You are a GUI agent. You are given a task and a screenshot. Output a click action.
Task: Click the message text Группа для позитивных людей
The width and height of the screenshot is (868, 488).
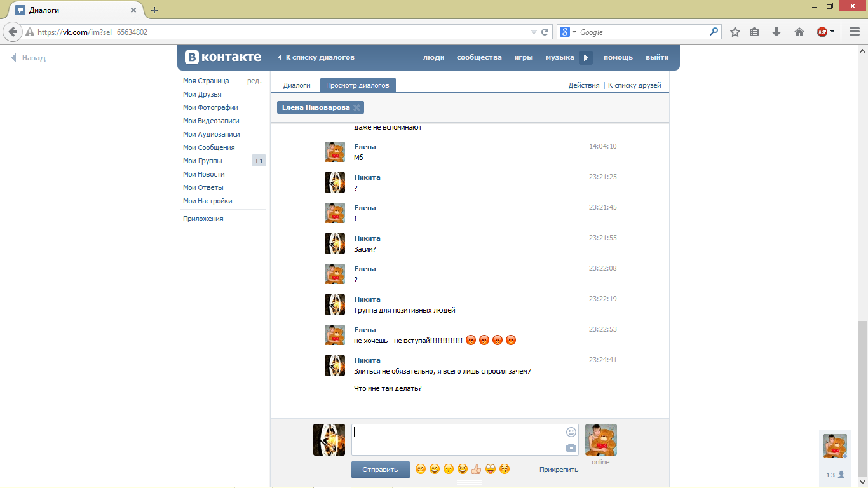(405, 310)
